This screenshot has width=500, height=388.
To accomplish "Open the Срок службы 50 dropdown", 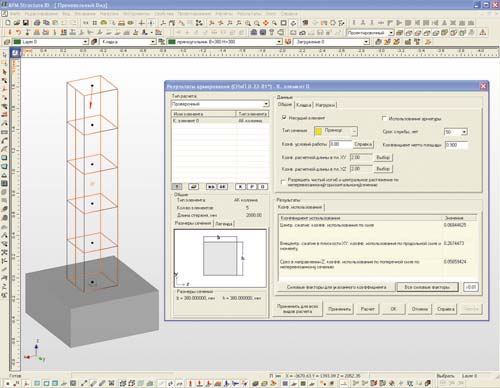I will pos(464,132).
